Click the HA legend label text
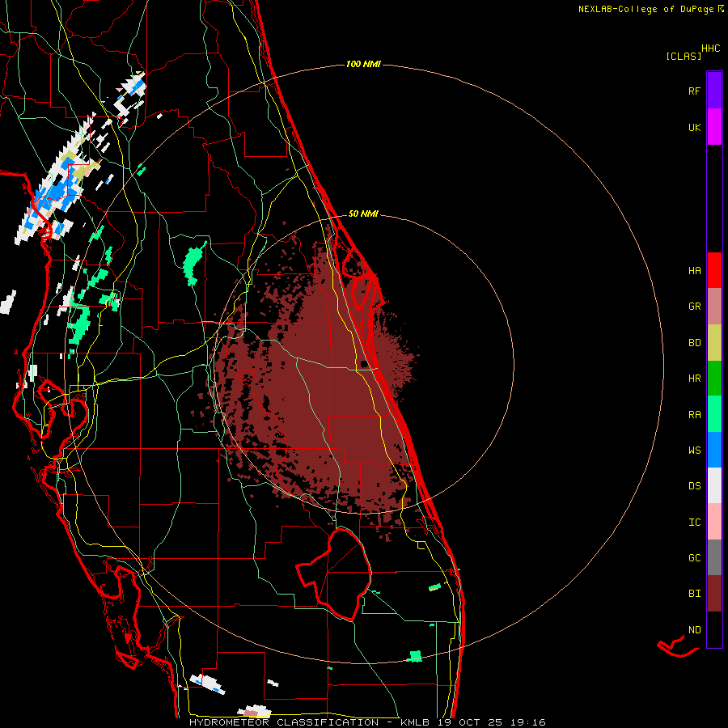This screenshot has width=728, height=728. tap(695, 270)
